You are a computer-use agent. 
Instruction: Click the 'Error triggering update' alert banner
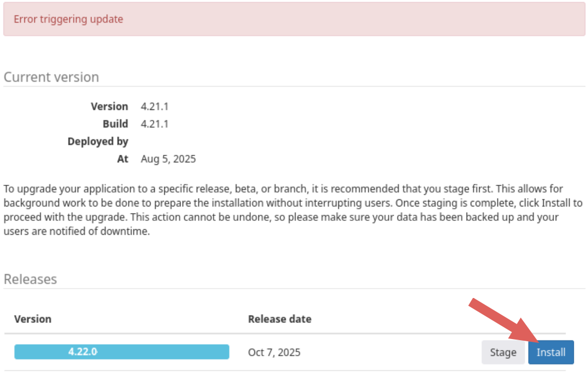(x=294, y=19)
